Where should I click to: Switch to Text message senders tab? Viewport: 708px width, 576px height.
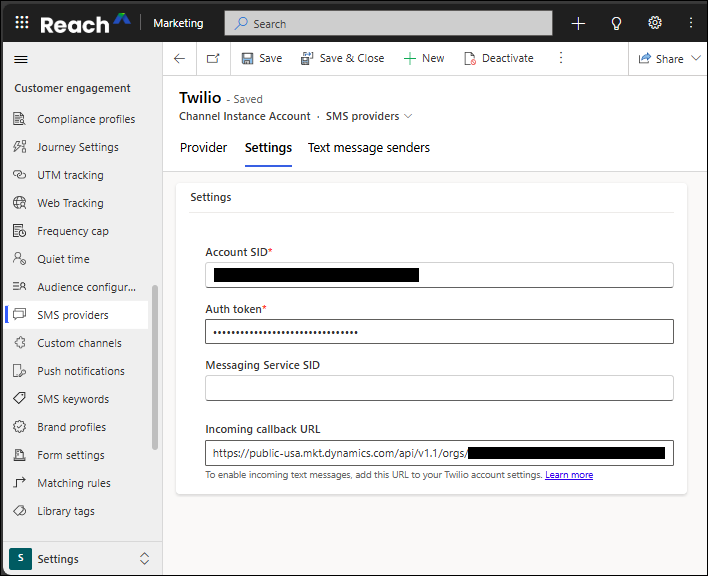click(368, 148)
